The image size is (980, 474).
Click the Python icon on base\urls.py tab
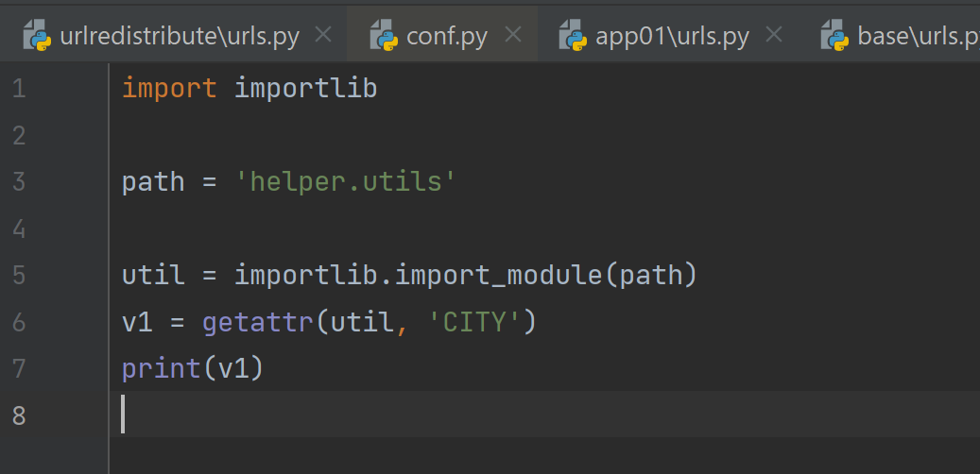834,37
